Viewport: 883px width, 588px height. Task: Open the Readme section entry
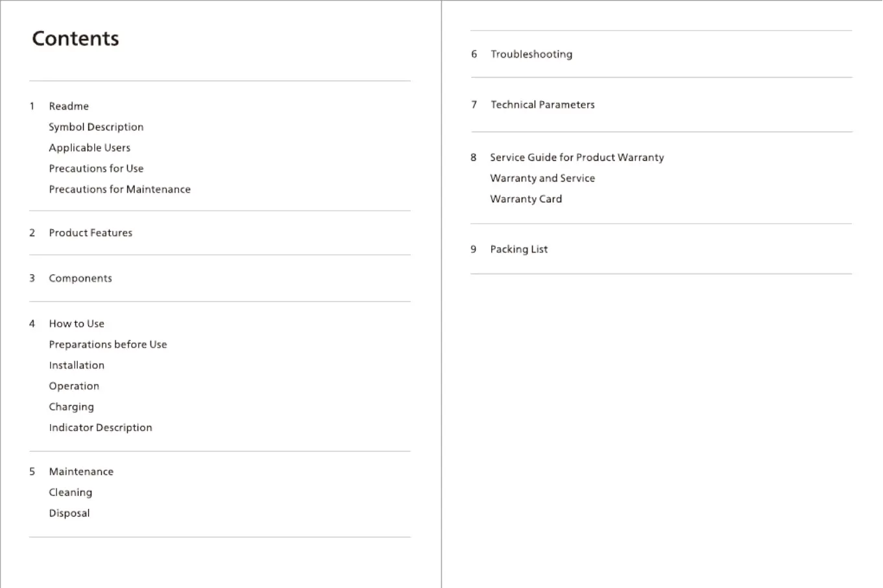click(69, 106)
